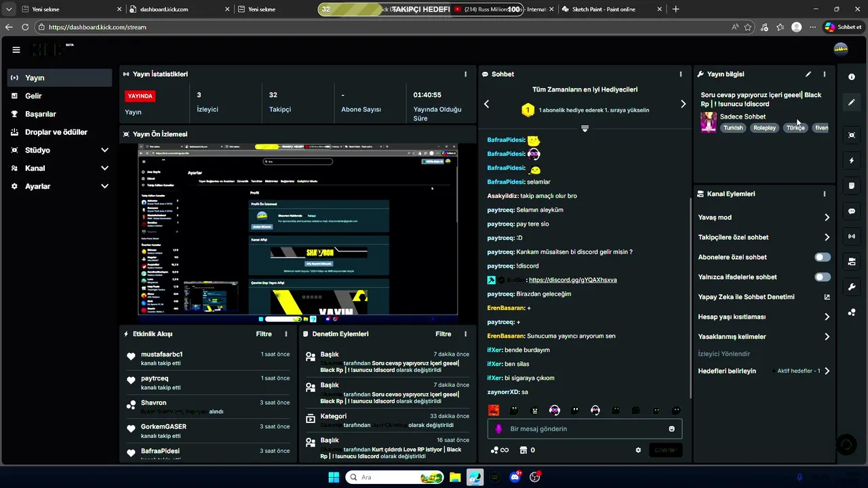Screen dimensions: 868x488
Task: Open File Explorer from the Windows taskbar
Action: coord(455,477)
